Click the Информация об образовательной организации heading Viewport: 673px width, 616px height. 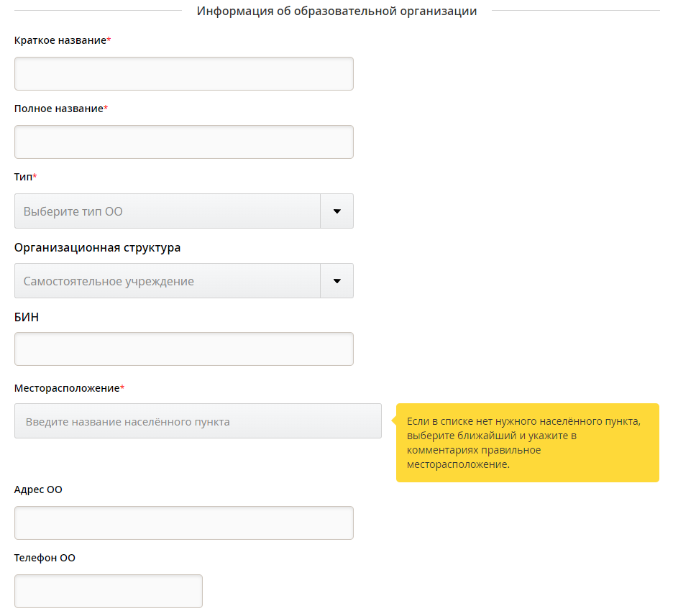336,11
